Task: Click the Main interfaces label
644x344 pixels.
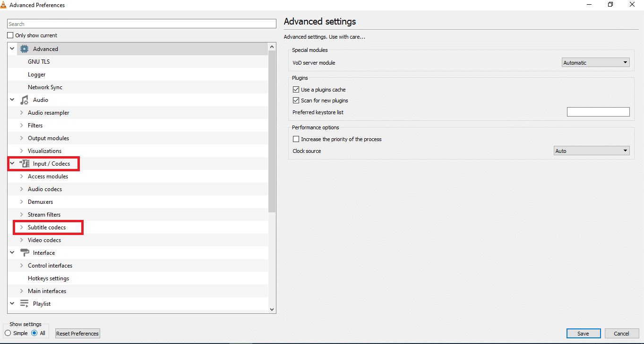Action: click(x=47, y=291)
